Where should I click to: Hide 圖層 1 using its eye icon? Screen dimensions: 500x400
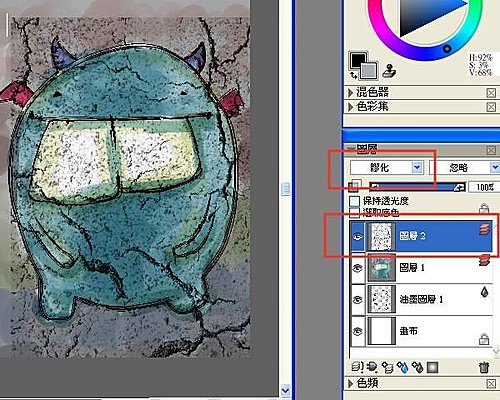(x=358, y=268)
